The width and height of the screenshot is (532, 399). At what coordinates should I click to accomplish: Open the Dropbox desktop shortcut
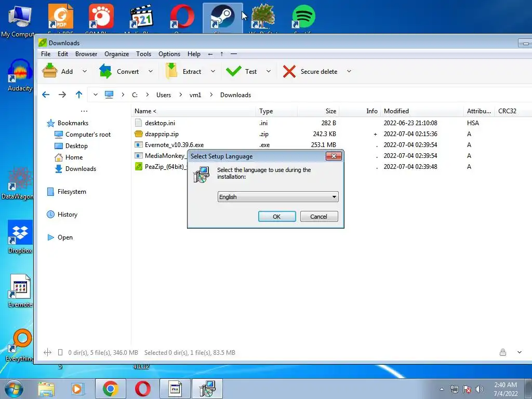tap(20, 237)
